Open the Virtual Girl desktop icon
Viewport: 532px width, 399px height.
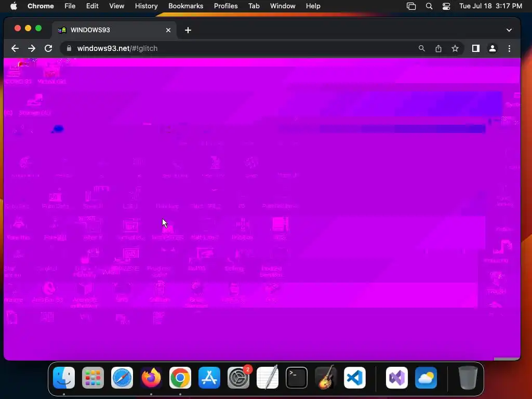[x=51, y=75]
